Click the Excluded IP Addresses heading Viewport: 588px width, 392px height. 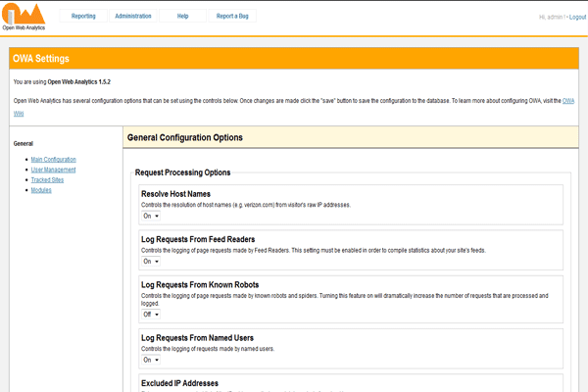179,383
